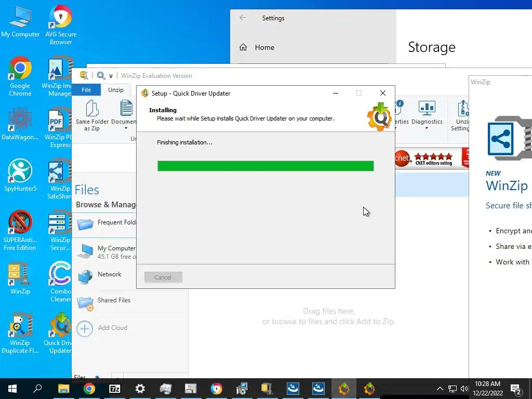Image resolution: width=532 pixels, height=399 pixels.
Task: Click Cancel in Quick Driver Updater setup
Action: point(163,277)
